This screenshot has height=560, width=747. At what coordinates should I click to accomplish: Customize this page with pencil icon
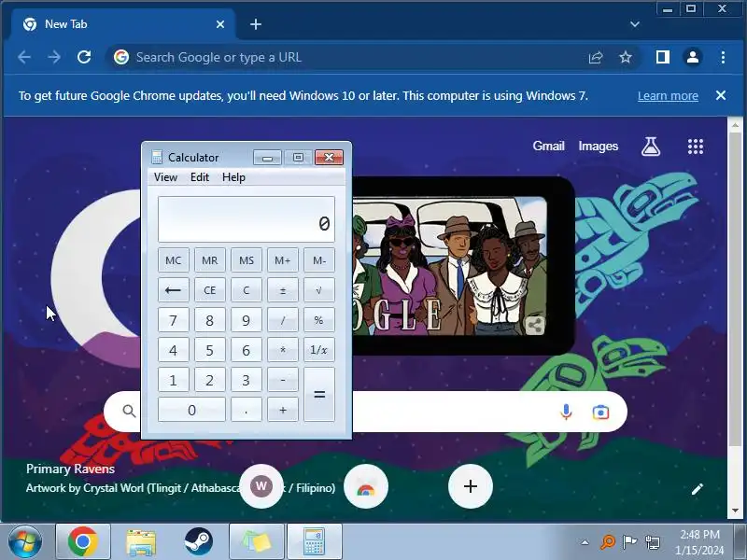(x=697, y=489)
